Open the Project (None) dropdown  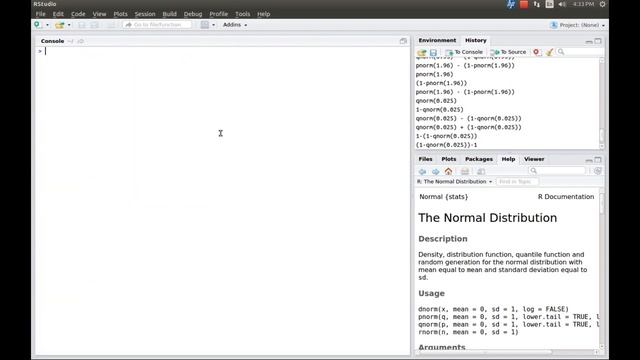pyautogui.click(x=577, y=25)
